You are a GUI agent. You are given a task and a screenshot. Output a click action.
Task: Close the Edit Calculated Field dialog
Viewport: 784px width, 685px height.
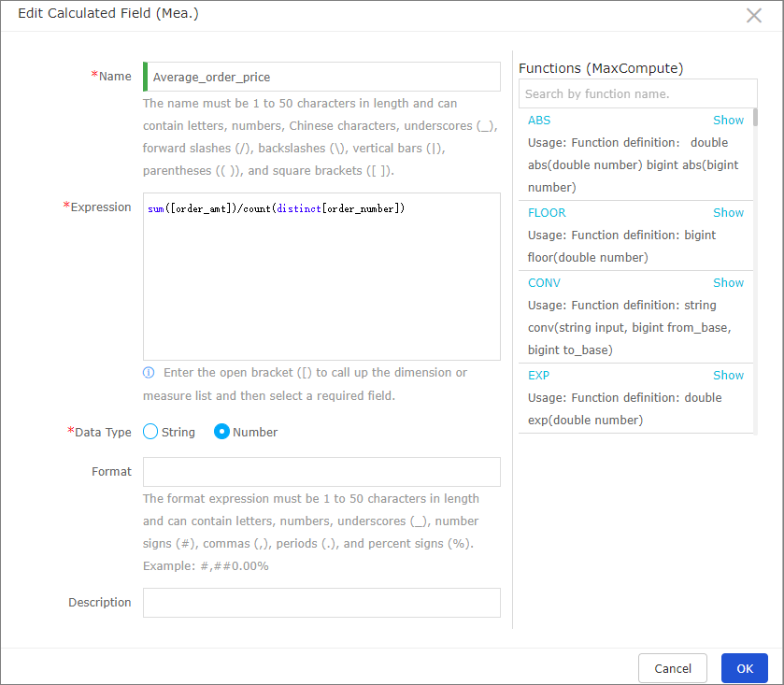pyautogui.click(x=753, y=16)
